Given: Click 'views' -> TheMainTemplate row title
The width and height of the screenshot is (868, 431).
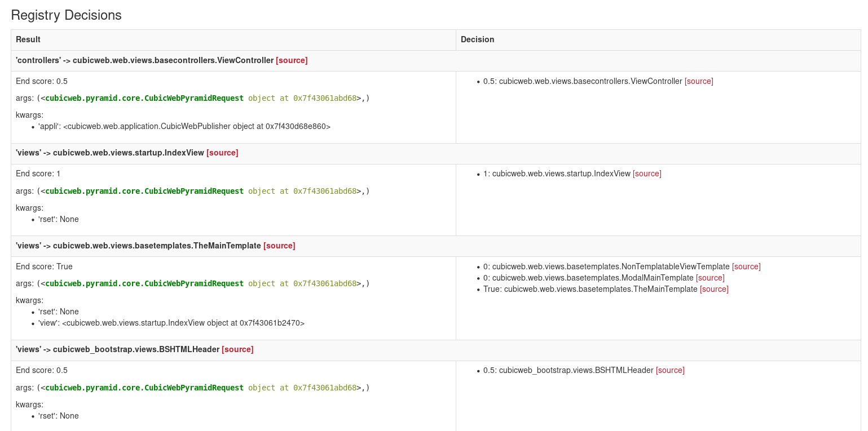Looking at the screenshot, I should (x=138, y=246).
